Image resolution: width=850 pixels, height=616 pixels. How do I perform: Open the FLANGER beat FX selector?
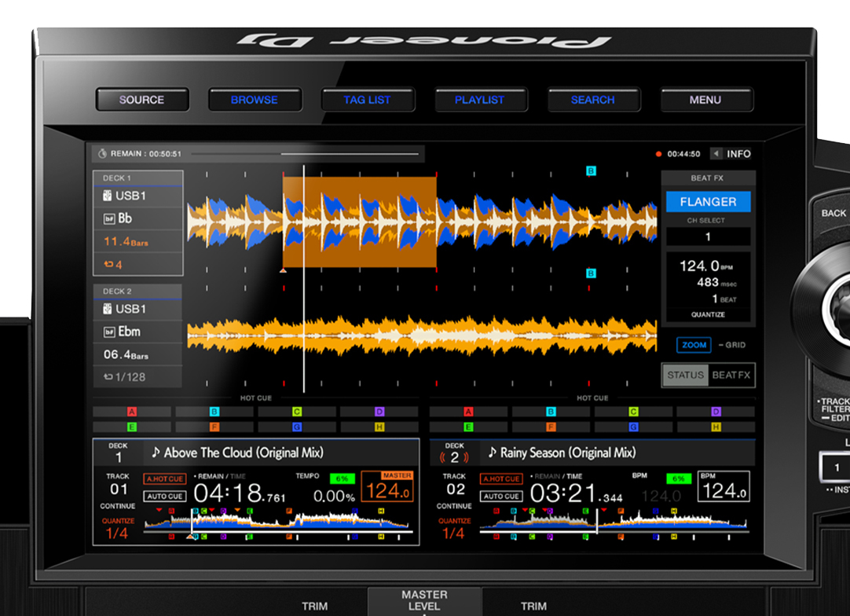point(708,202)
